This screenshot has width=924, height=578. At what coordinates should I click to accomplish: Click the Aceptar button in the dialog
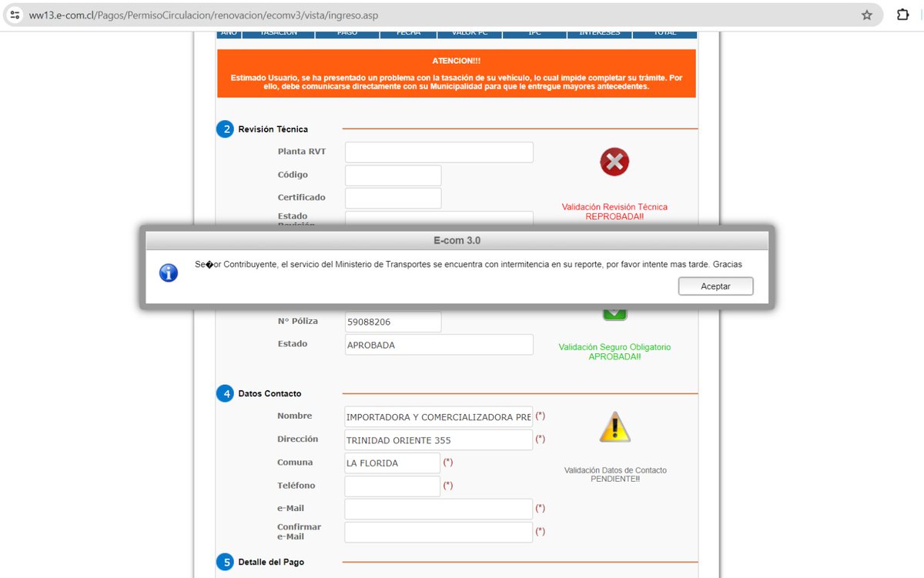click(715, 286)
